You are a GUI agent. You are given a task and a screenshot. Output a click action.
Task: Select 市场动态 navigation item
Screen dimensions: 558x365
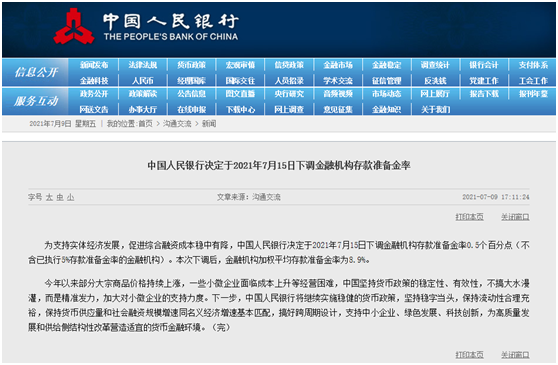coord(386,94)
